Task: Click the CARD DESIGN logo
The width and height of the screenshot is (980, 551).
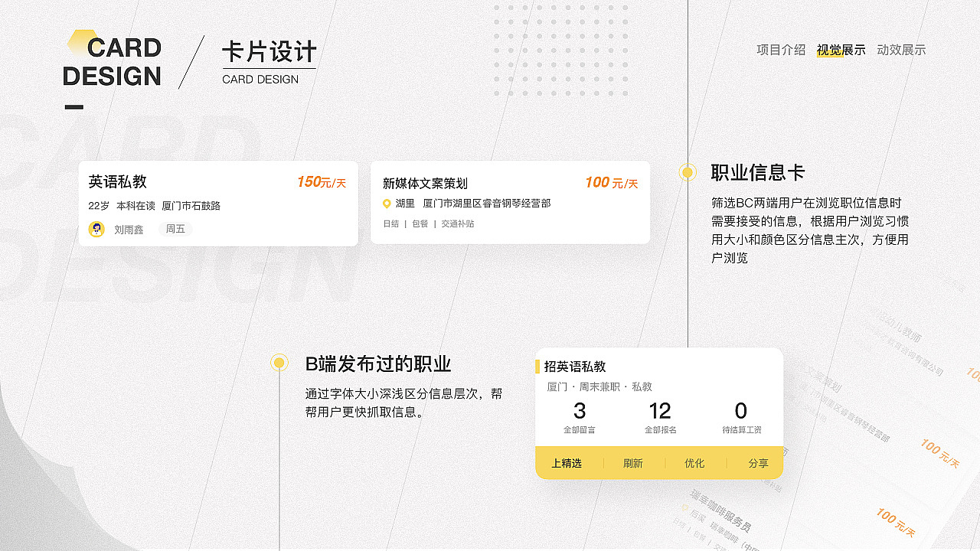Action: [113, 60]
